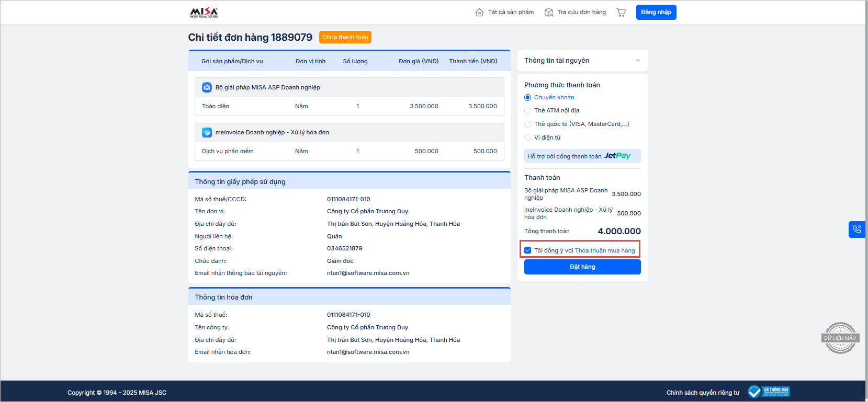Screen dimensions: 868x402
Task: Click the meInvoice product icon
Action: pyautogui.click(x=207, y=132)
